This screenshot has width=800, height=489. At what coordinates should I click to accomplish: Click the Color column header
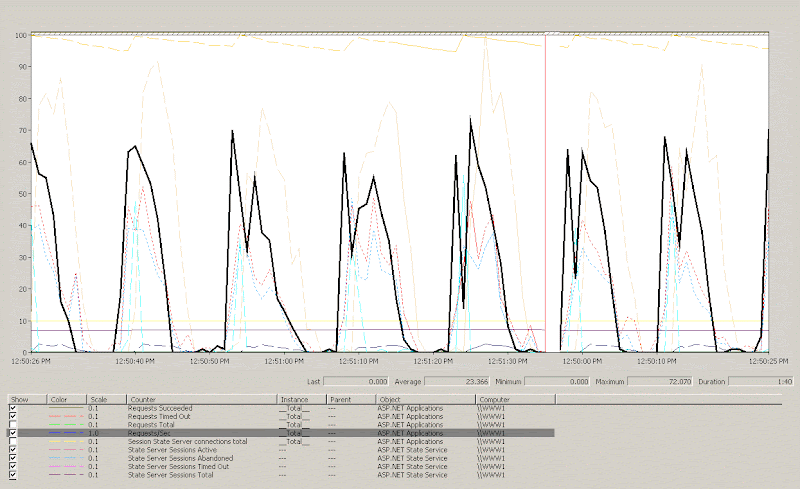[x=65, y=399]
